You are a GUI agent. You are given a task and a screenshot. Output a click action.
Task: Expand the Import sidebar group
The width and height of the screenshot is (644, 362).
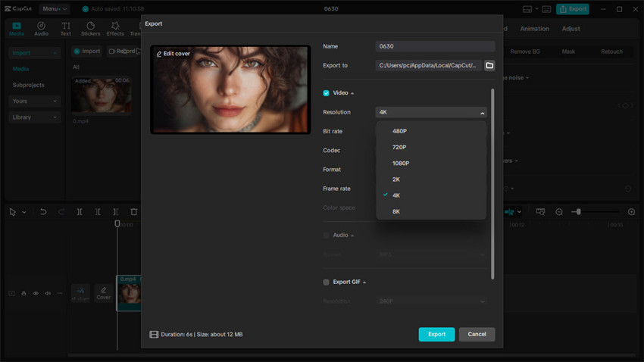(34, 52)
